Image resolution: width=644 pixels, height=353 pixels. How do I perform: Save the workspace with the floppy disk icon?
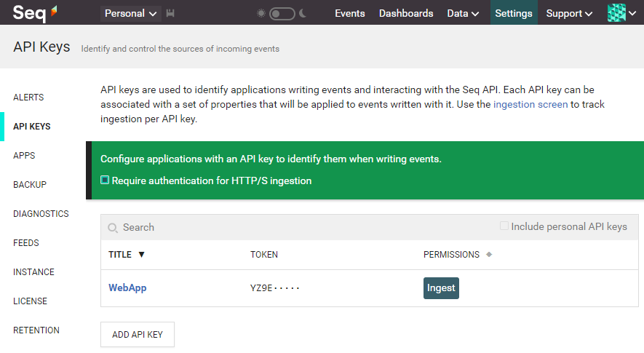(170, 13)
